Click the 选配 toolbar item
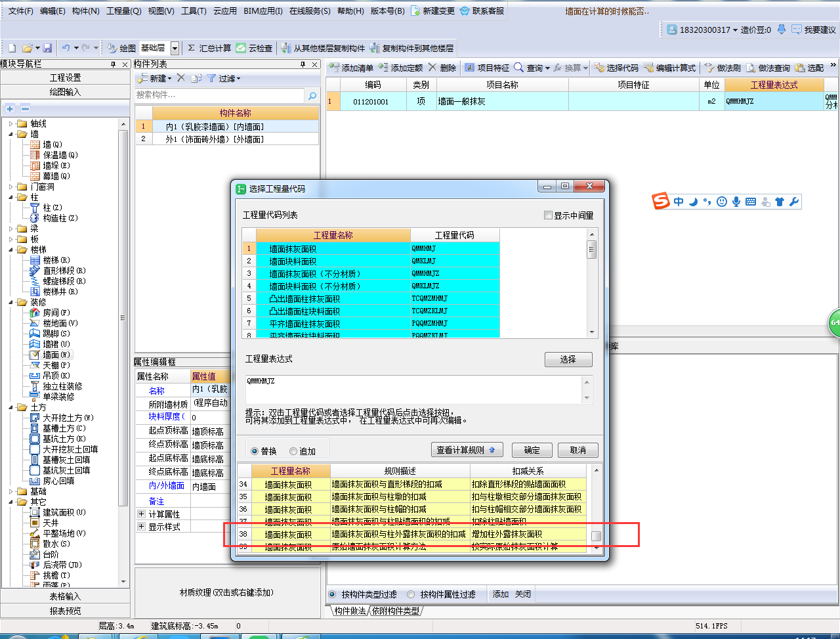Viewport: 840px width, 639px height. point(809,68)
